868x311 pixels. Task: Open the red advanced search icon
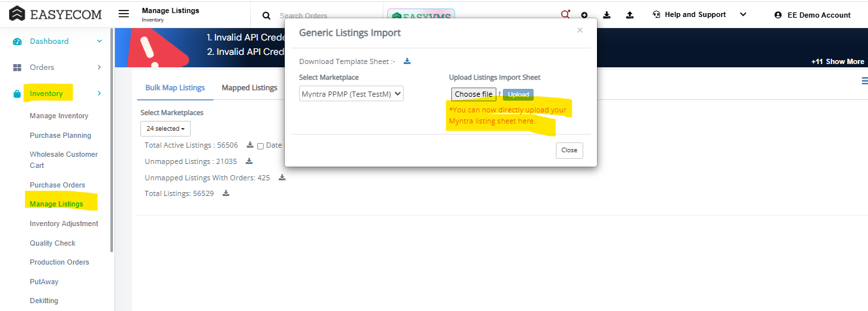pos(566,14)
